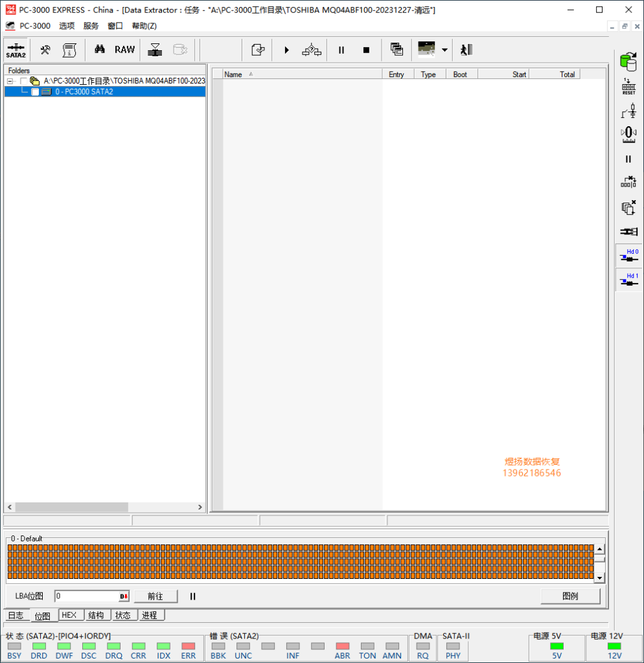Switch to the 结构 tab
The height and width of the screenshot is (663, 644).
(x=96, y=615)
